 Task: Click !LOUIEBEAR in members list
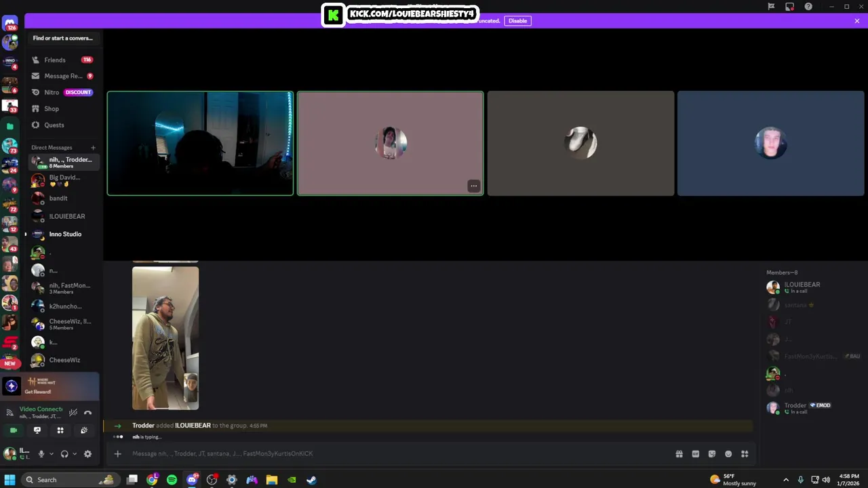(810, 287)
